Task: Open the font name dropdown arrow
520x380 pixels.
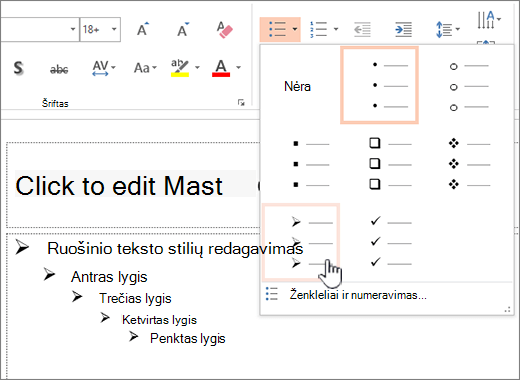Action: click(x=73, y=29)
